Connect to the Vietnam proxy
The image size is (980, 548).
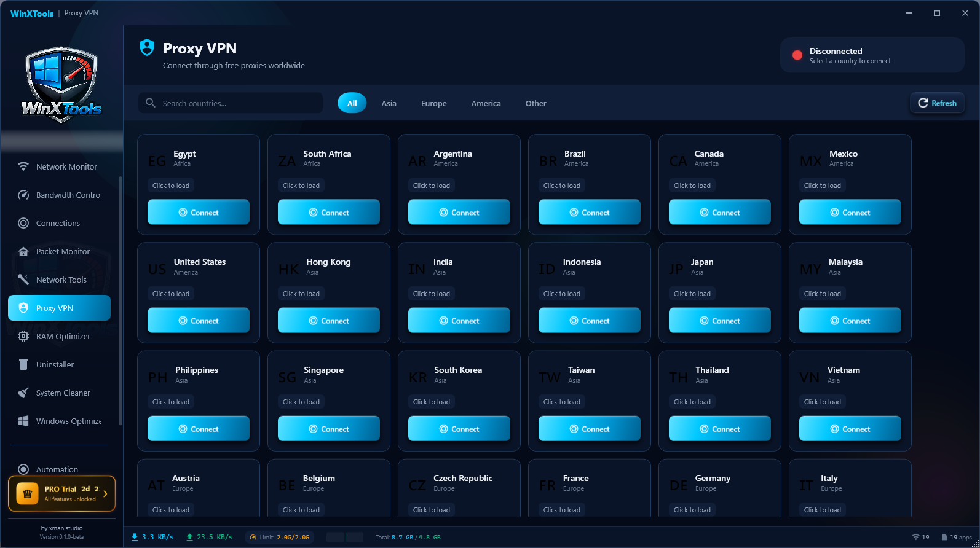click(850, 429)
